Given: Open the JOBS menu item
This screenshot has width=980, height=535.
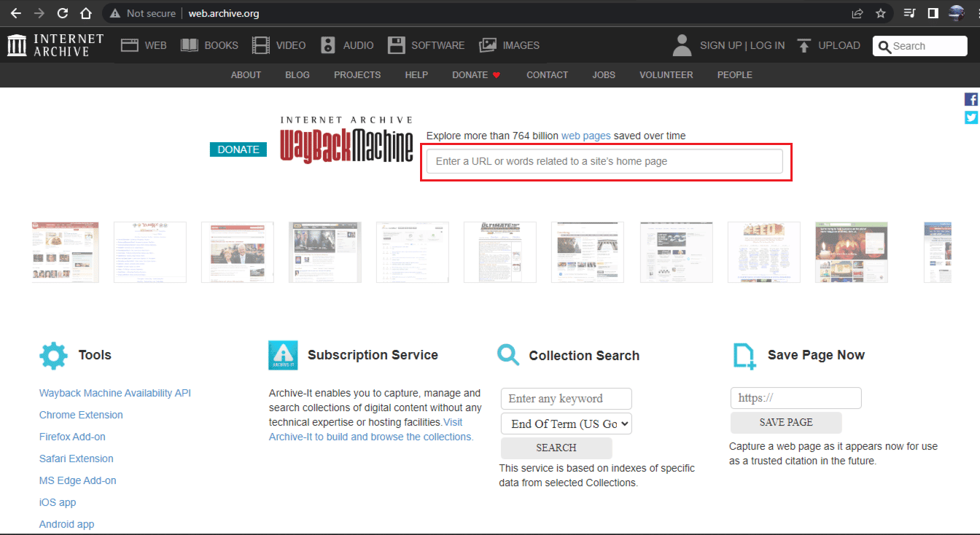Looking at the screenshot, I should pos(604,75).
